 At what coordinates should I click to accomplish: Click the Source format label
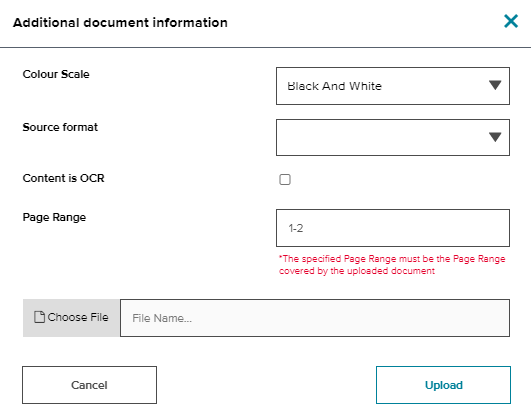(x=60, y=127)
